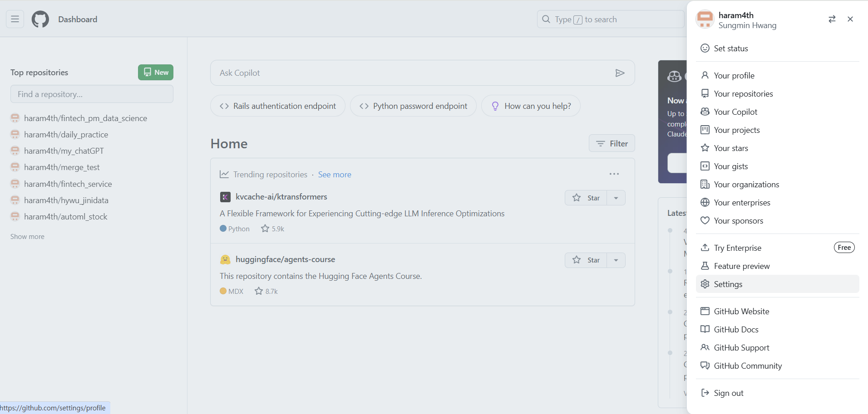Click Star button for ktransformers
This screenshot has height=414, width=868.
pos(586,198)
